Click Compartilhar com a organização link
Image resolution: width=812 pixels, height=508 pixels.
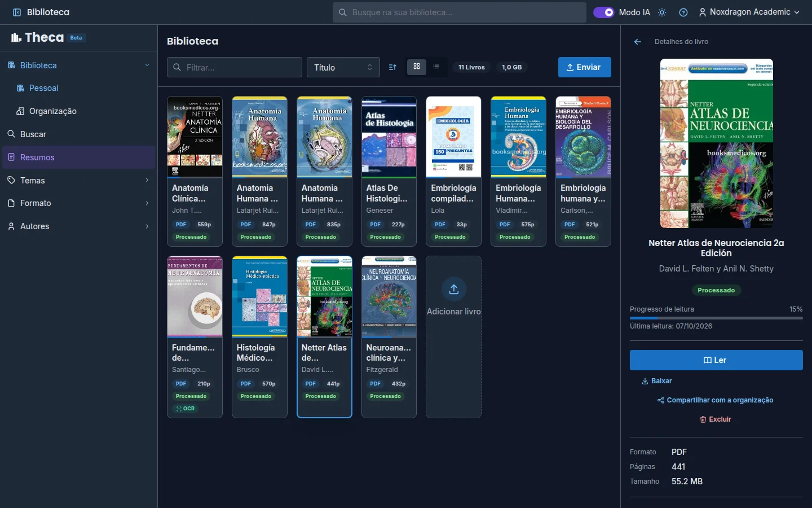coord(716,400)
